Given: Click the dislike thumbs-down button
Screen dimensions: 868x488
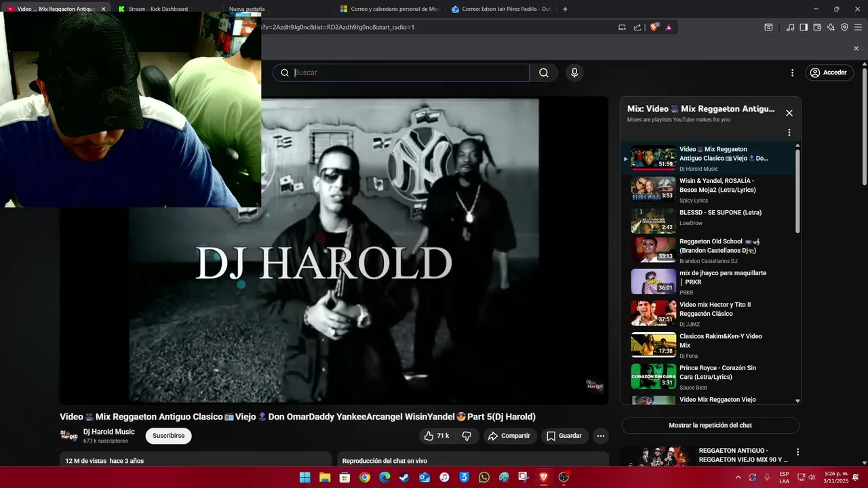Looking at the screenshot, I should [x=467, y=436].
